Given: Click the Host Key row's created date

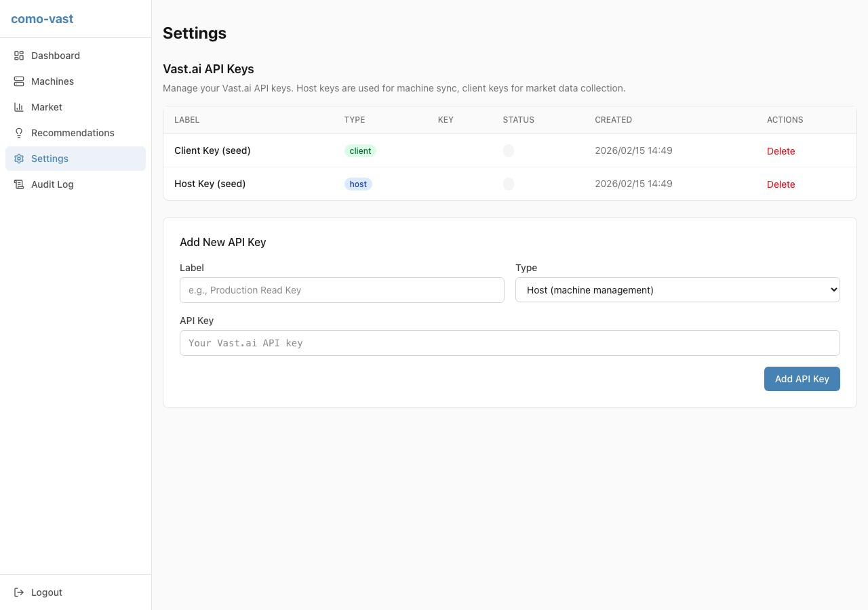Looking at the screenshot, I should [x=633, y=184].
